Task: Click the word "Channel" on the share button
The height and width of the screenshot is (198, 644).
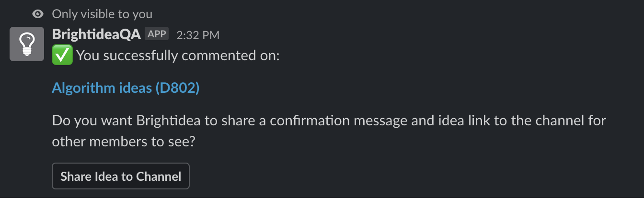Action: 159,176
